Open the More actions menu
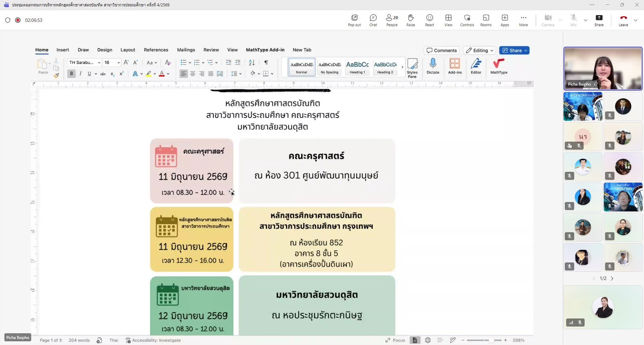Viewport: 644px width, 345px height. coord(523,20)
